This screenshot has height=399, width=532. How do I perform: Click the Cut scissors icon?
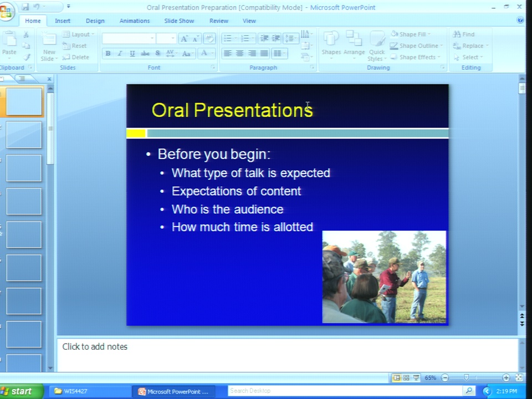pos(26,34)
